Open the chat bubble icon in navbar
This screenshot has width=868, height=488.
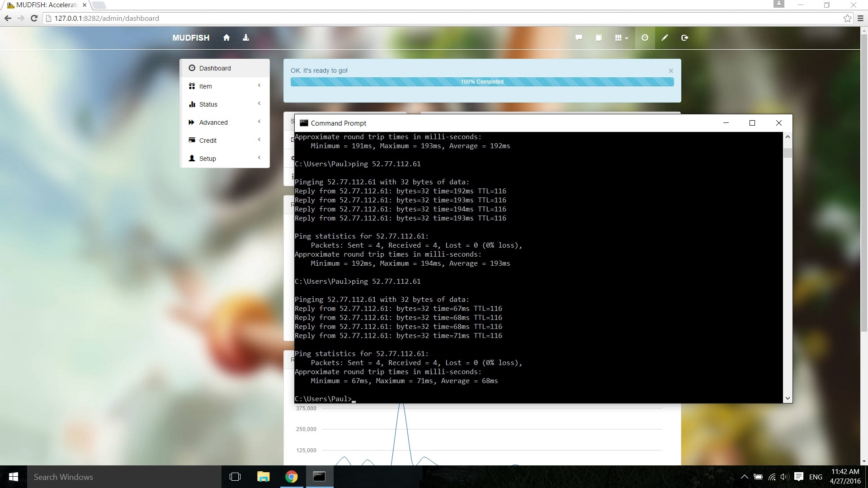(579, 38)
